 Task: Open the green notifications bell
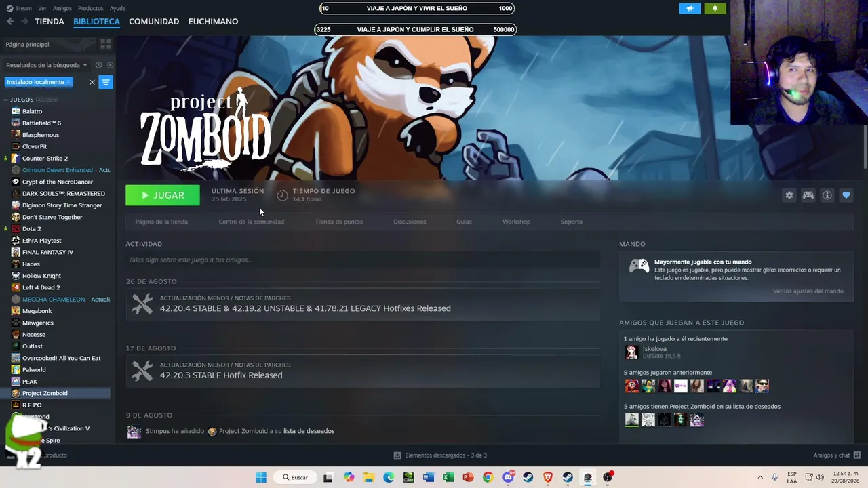[715, 8]
